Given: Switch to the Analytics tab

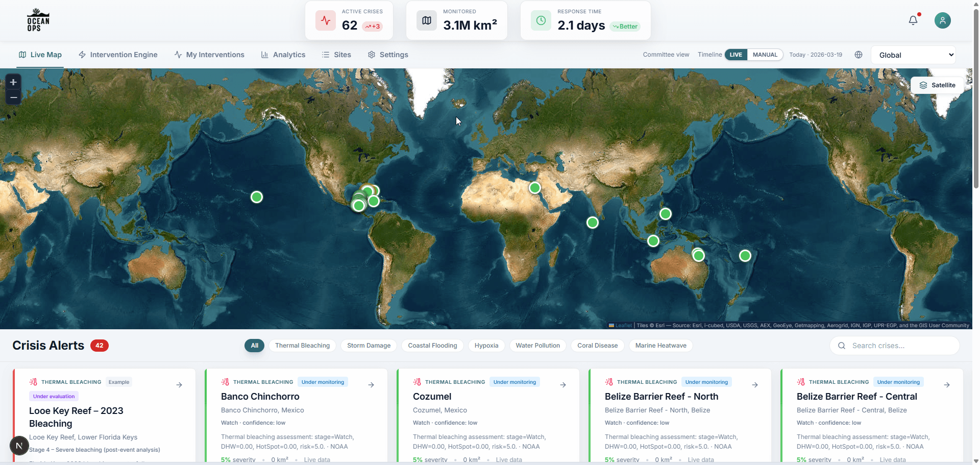Looking at the screenshot, I should 283,55.
